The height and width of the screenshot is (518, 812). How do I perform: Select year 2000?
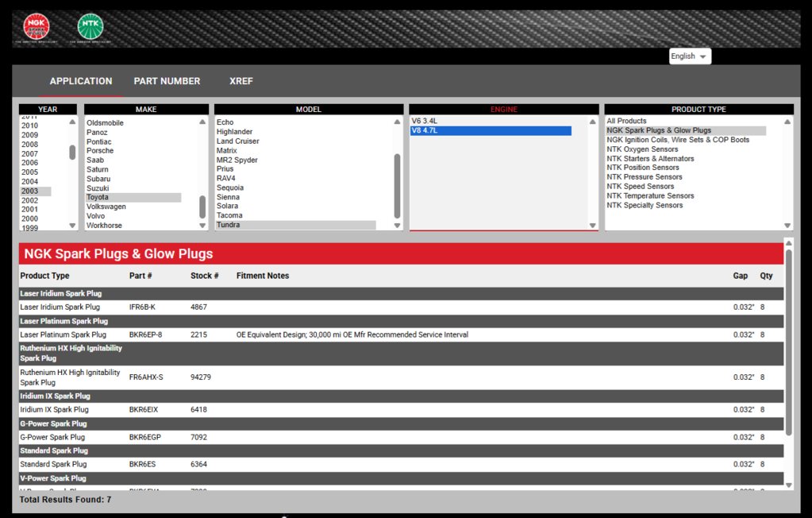point(29,218)
